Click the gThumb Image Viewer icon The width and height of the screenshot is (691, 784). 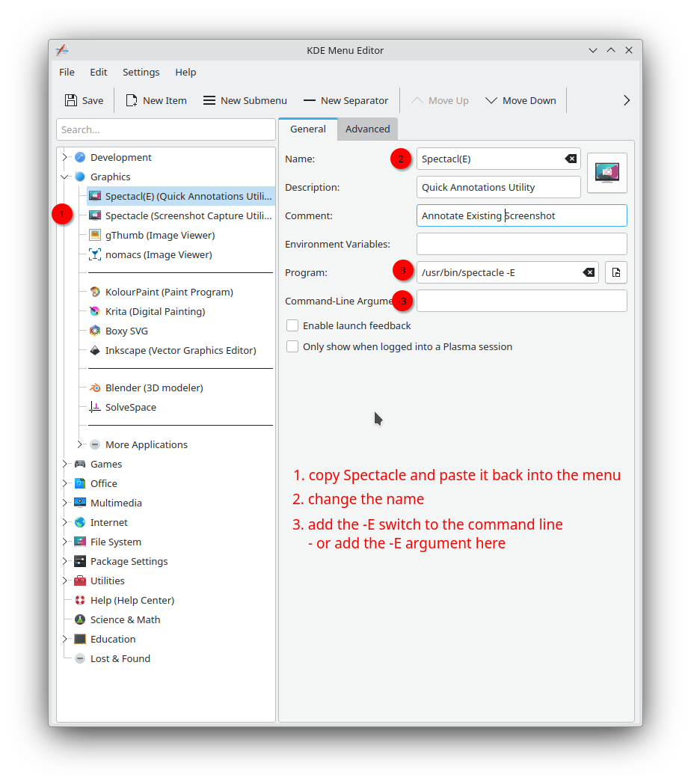[95, 235]
